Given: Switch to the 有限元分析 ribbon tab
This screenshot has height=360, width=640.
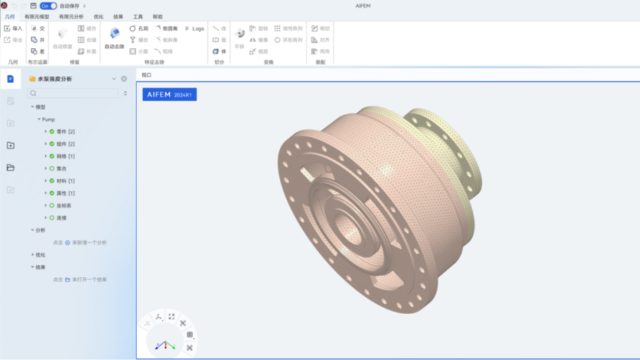Looking at the screenshot, I should pyautogui.click(x=71, y=17).
